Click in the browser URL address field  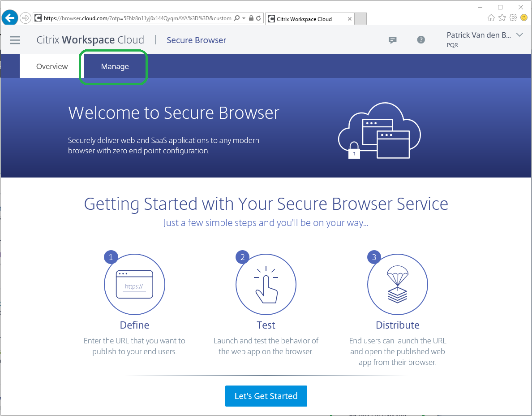pyautogui.click(x=137, y=18)
